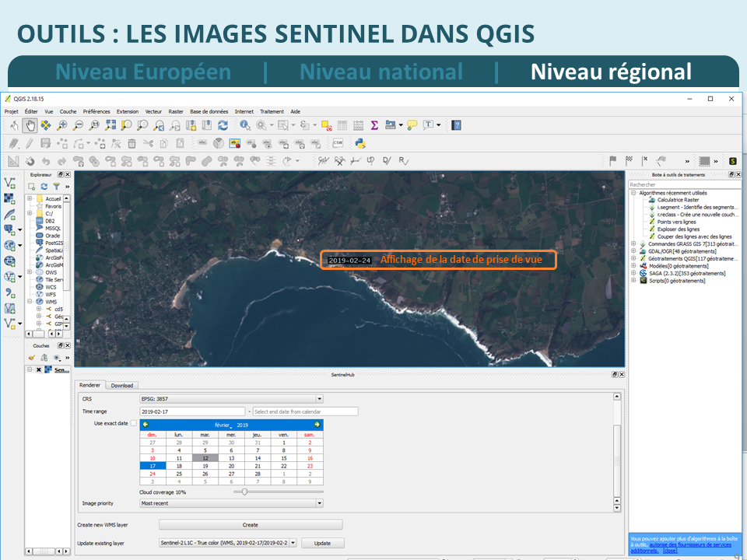The width and height of the screenshot is (747, 560).
Task: Click the Open Field Calculator abacus icon
Action: tap(358, 125)
